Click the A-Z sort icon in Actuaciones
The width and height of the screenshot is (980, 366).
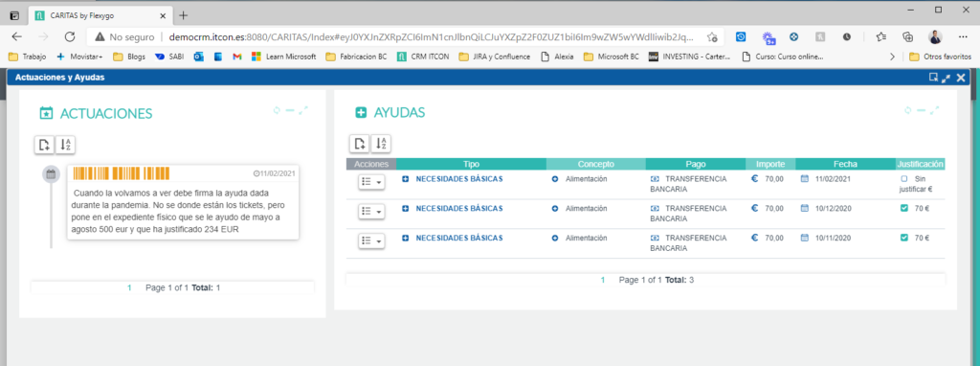[x=66, y=145]
